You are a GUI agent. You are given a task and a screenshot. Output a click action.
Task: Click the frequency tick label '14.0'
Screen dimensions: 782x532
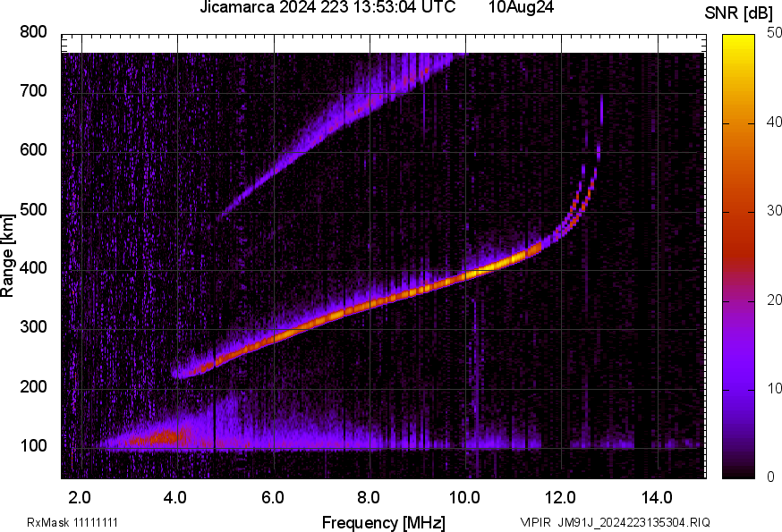[657, 498]
